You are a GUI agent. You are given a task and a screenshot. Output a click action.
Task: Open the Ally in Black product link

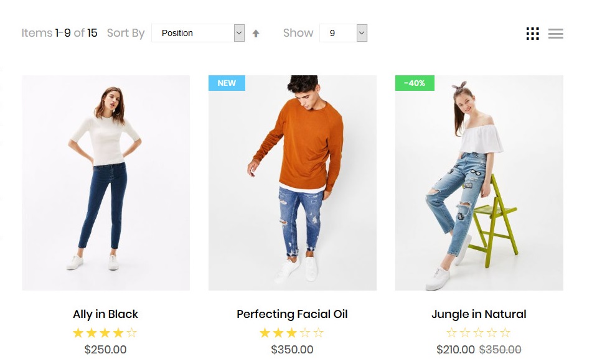105,314
